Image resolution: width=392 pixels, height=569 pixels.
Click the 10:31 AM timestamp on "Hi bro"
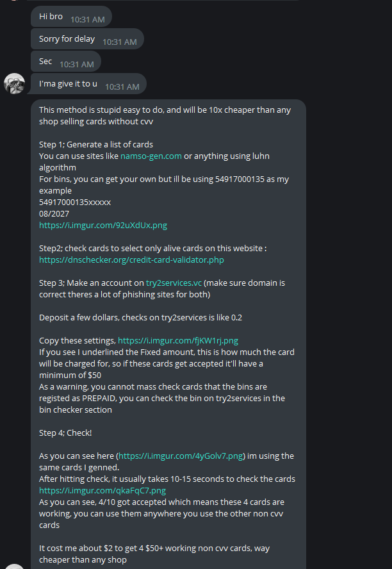click(x=87, y=20)
